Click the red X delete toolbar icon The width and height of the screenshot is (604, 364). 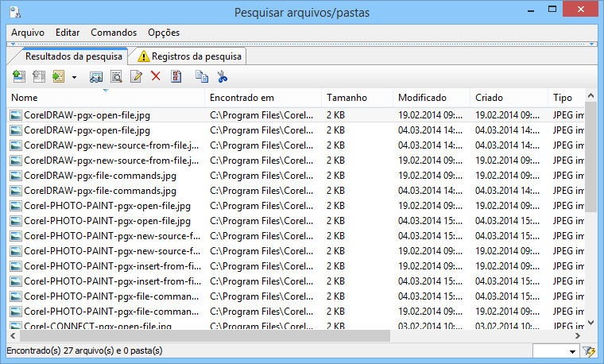pos(156,76)
